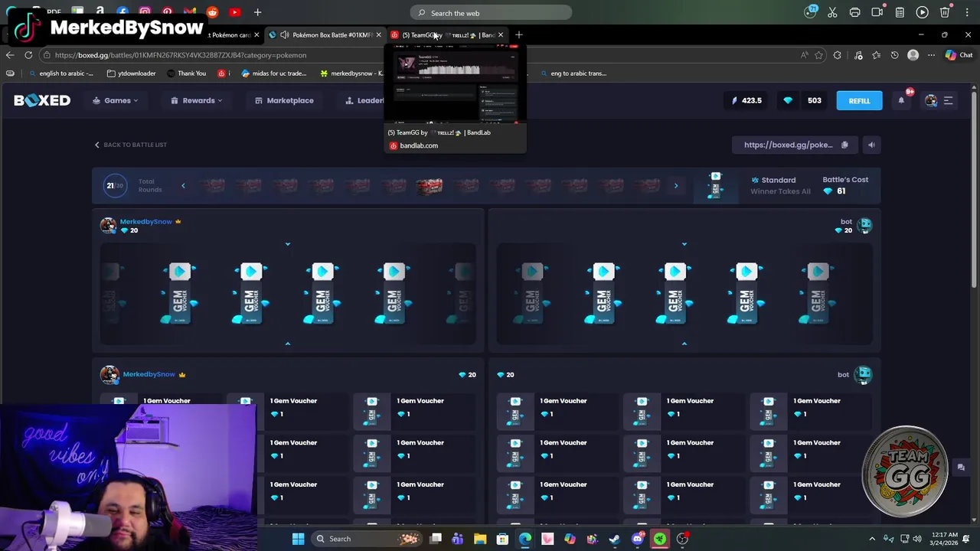The height and width of the screenshot is (551, 980).
Task: Open the browser Extensions icon
Action: [838, 55]
